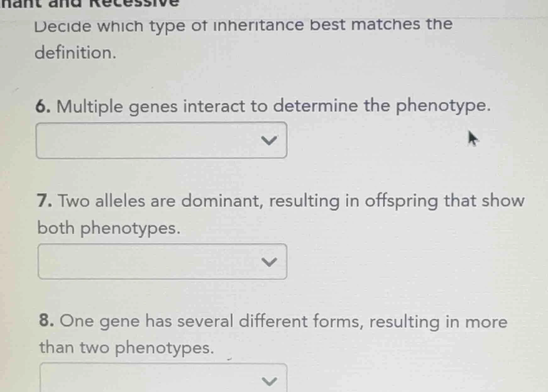Click the text of question 8

click(x=273, y=321)
